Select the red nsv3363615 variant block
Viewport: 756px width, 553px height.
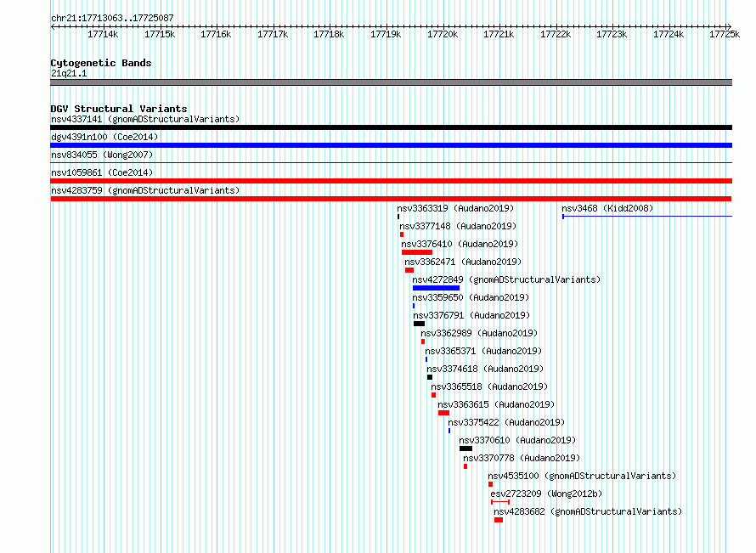[x=443, y=413]
